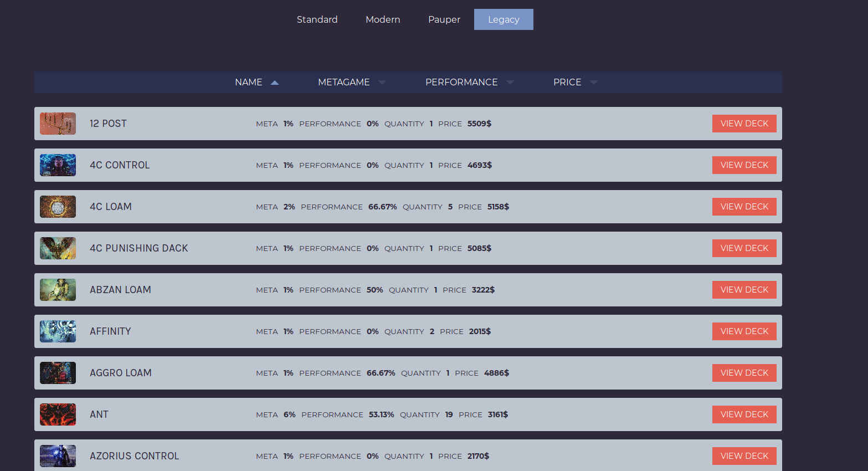View deck for ANT
The height and width of the screenshot is (471, 868).
coord(744,414)
